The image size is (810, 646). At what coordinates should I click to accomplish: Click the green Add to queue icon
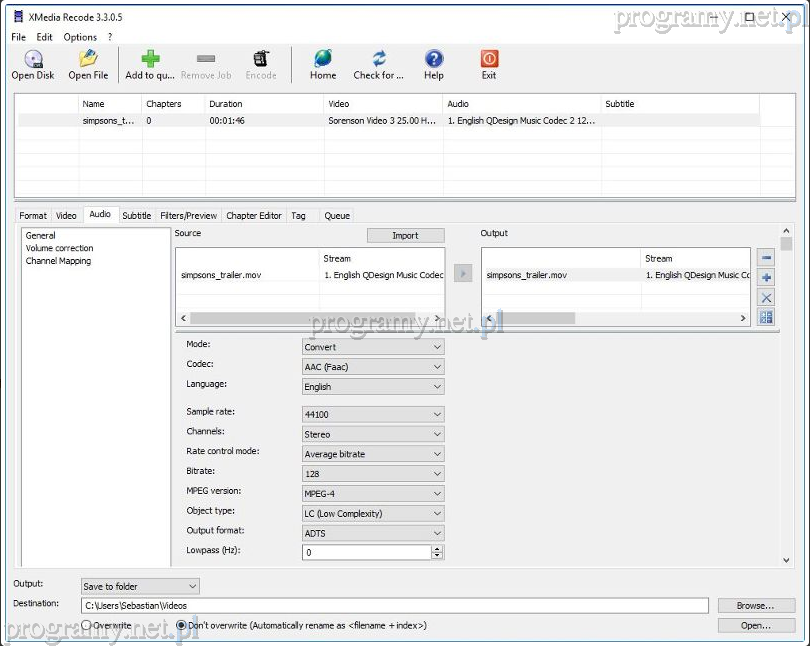(x=150, y=60)
